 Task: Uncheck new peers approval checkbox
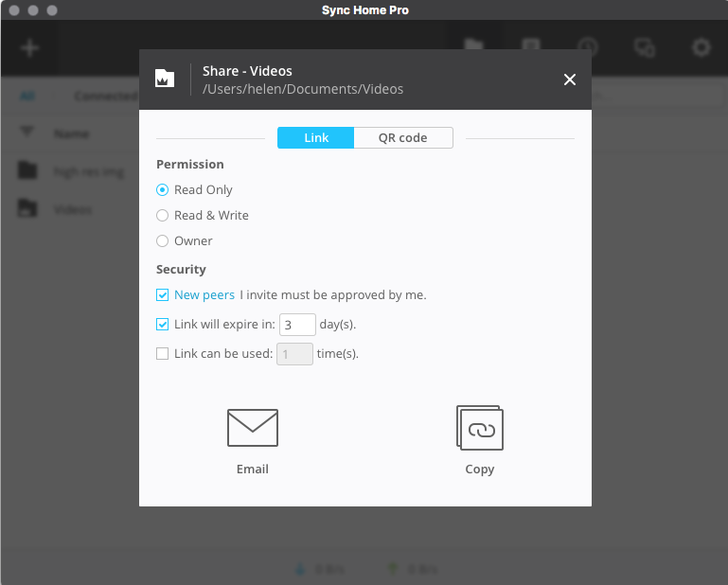(x=162, y=294)
